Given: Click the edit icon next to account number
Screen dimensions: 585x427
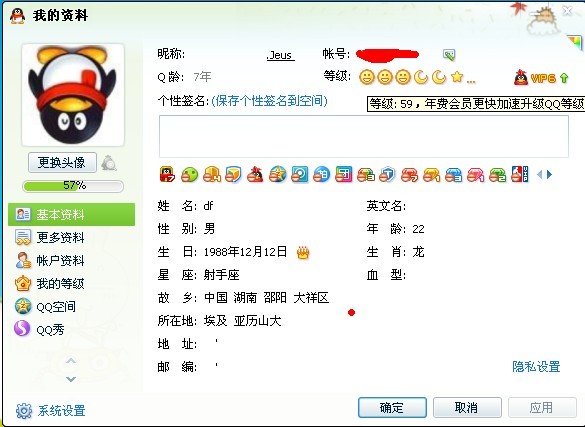Looking at the screenshot, I should [449, 55].
